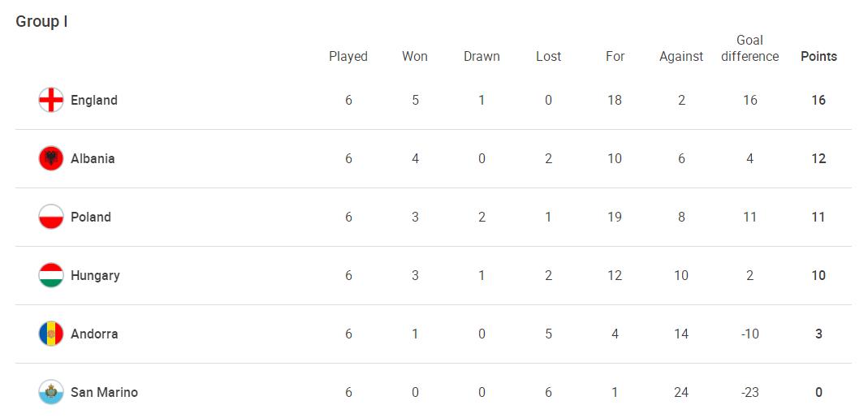Click the Andorra team name

[95, 334]
